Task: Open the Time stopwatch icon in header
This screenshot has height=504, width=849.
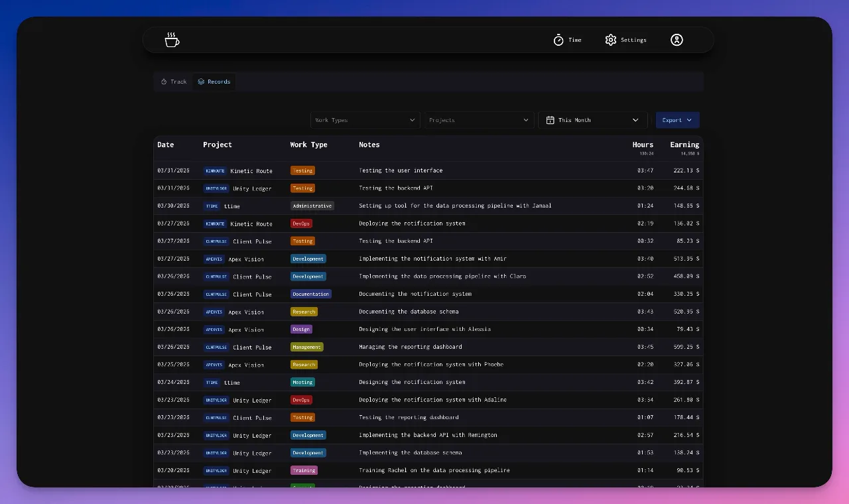Action: pyautogui.click(x=558, y=40)
